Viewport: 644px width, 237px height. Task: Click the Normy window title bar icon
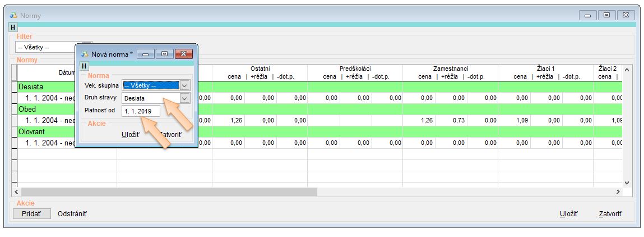pyautogui.click(x=13, y=16)
